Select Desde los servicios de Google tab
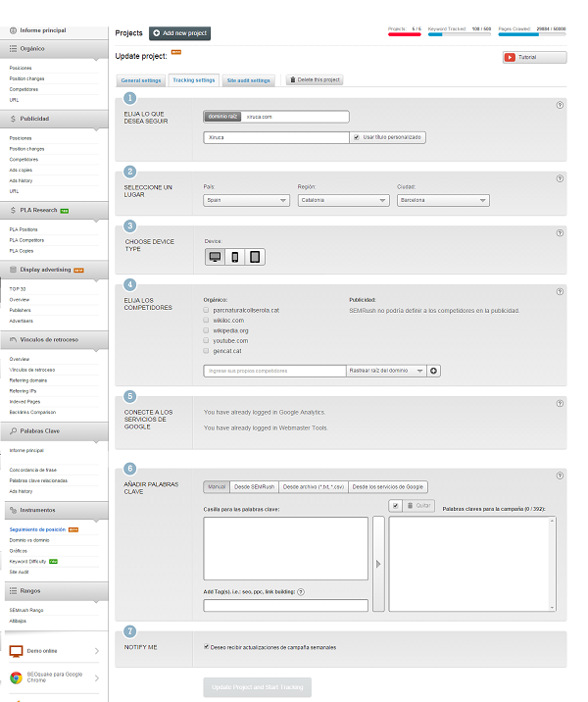Image resolution: width=588 pixels, height=702 pixels. [x=387, y=486]
